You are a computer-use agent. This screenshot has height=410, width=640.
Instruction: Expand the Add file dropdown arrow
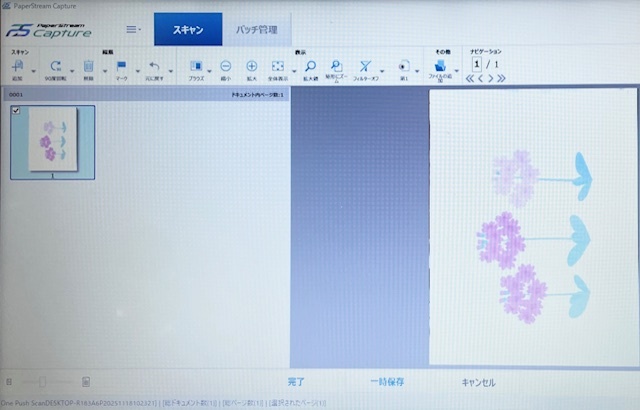pos(457,71)
